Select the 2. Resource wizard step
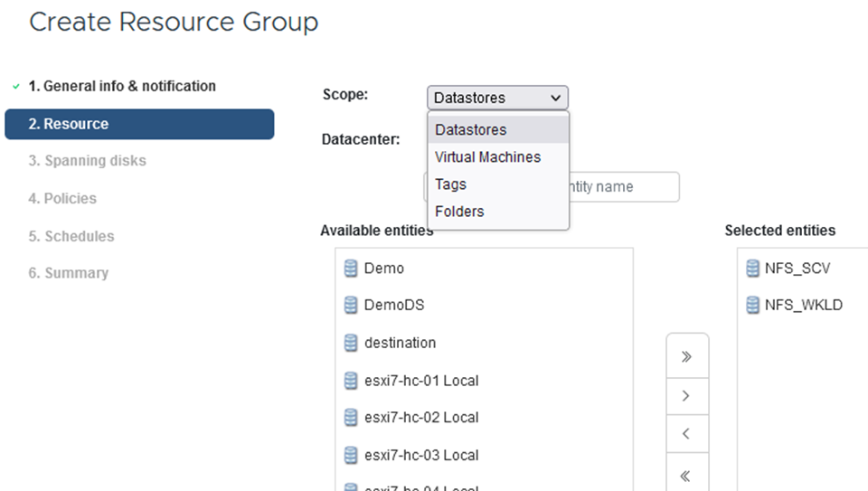The image size is (868, 491). (x=139, y=124)
